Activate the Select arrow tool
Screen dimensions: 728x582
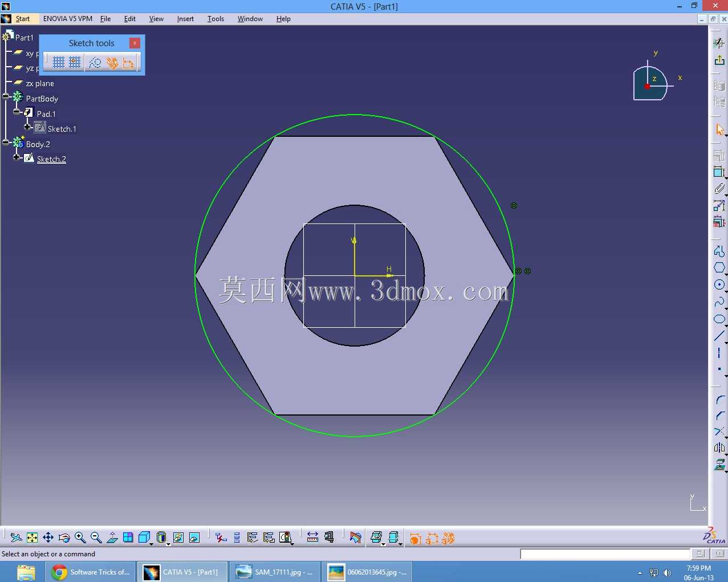click(719, 130)
